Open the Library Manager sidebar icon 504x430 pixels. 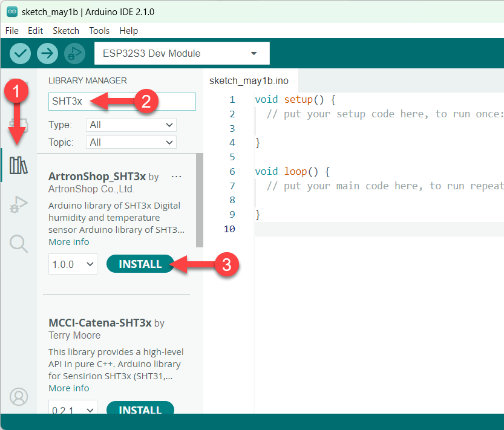19,166
